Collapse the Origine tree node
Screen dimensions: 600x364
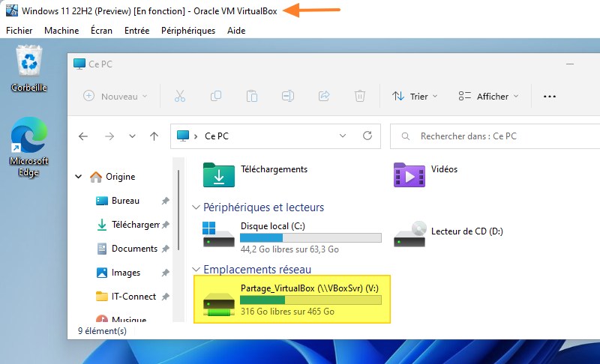coord(79,177)
